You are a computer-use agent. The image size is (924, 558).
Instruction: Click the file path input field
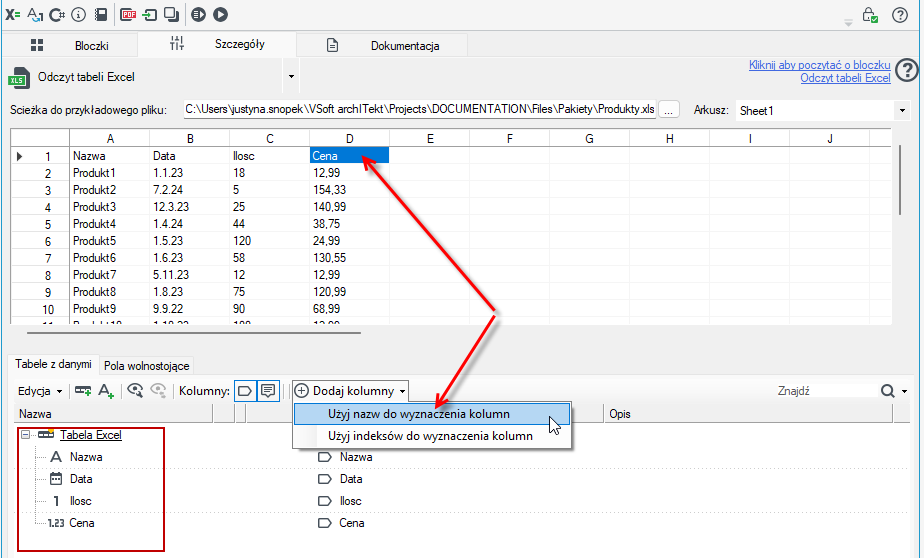click(x=420, y=110)
